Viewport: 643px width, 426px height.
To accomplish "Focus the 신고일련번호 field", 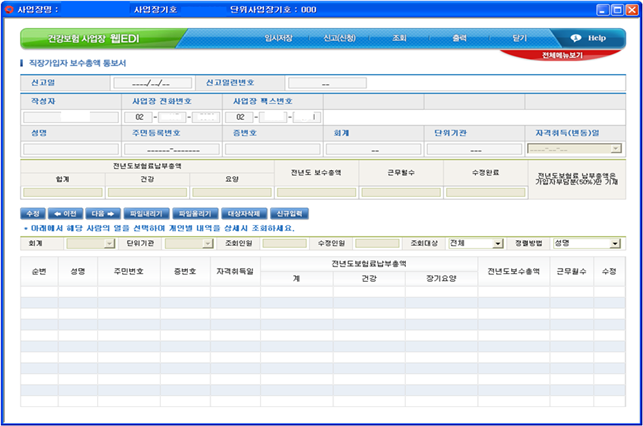I will (327, 83).
